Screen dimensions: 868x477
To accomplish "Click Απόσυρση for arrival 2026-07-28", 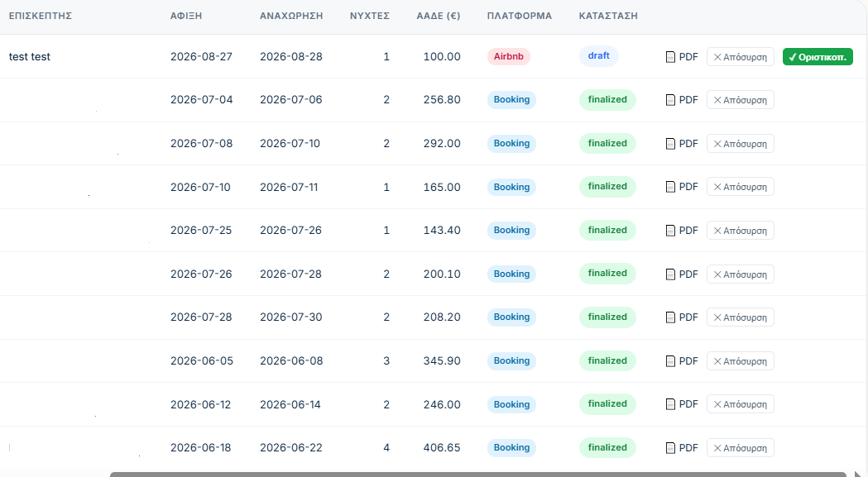I will tap(740, 317).
